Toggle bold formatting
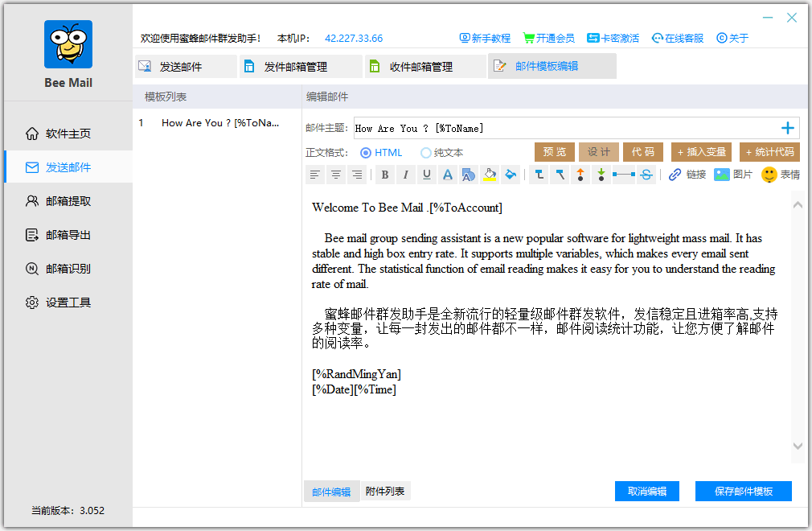 tap(385, 175)
